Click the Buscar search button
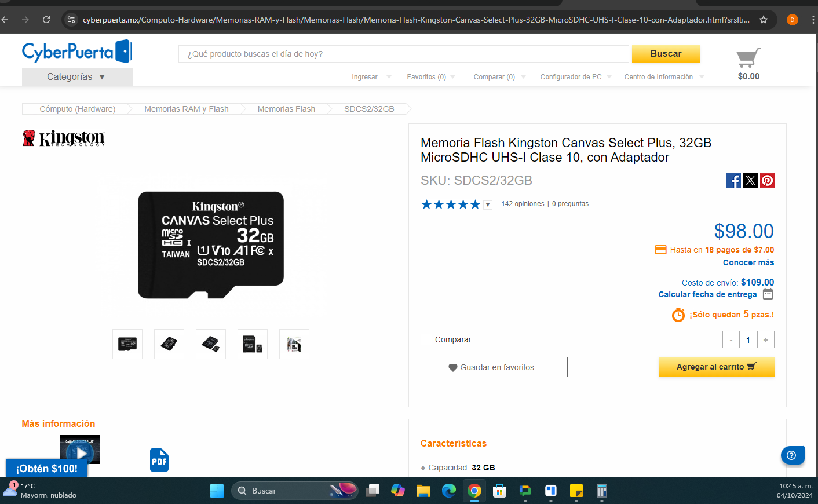Viewport: 818px width, 504px height. coord(666,53)
